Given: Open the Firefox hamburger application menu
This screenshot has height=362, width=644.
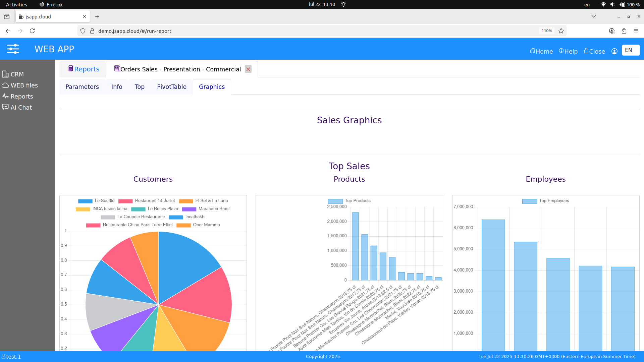Looking at the screenshot, I should 636,31.
